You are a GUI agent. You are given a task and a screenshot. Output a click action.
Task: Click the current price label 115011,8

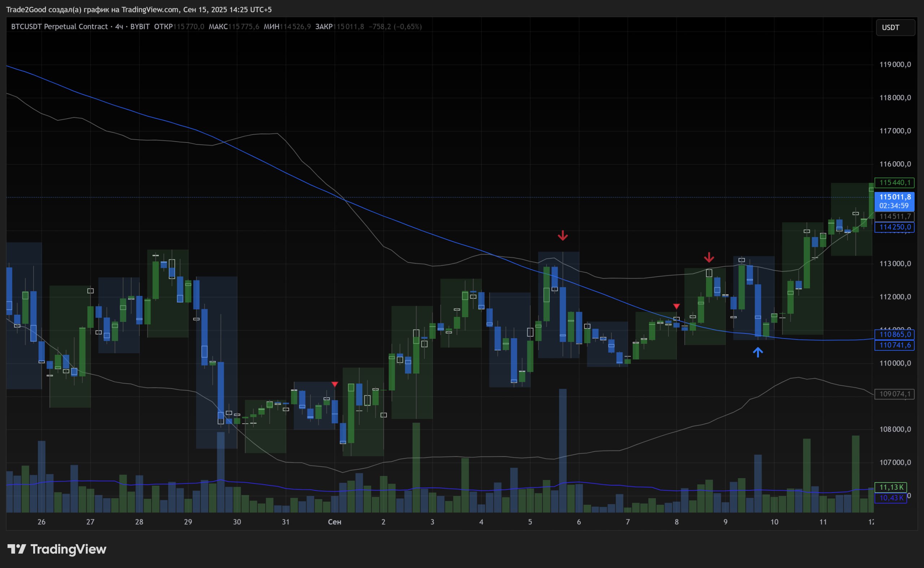coord(895,197)
